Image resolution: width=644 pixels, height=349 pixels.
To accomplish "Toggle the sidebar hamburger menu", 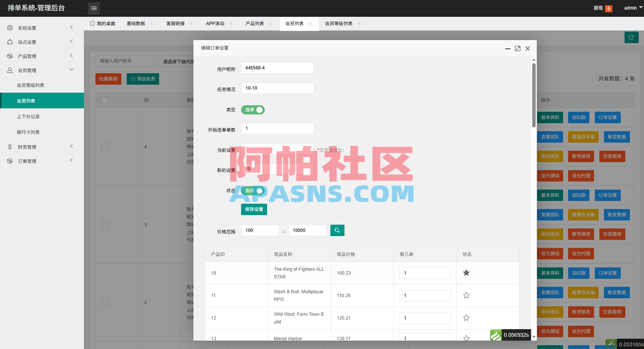I will [94, 8].
